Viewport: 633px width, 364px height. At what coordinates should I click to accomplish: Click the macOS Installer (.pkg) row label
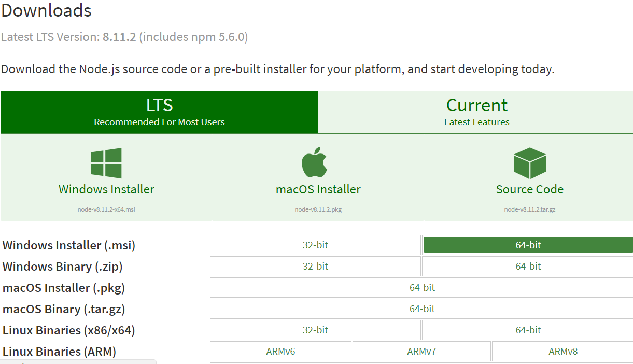64,288
